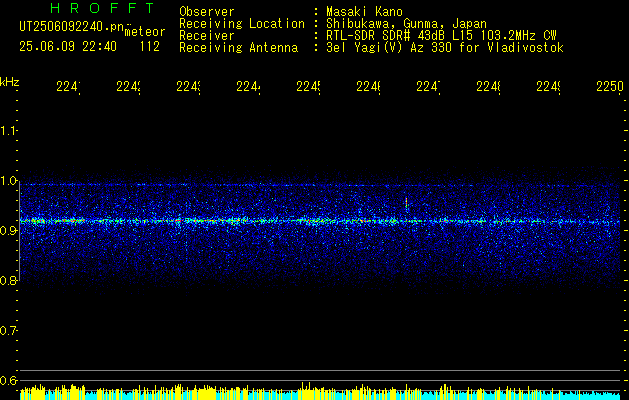Click the 2242 time axis marker
This screenshot has width=629, height=400.
(128, 87)
